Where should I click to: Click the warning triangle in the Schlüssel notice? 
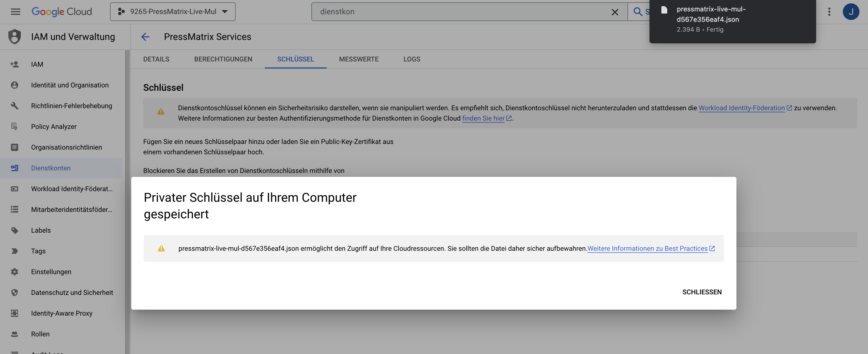[x=161, y=112]
